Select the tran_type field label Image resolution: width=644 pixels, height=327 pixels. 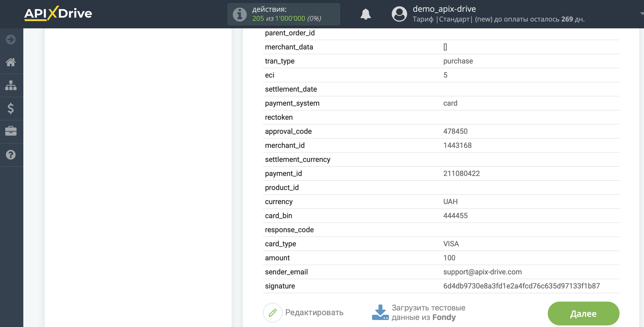coord(280,61)
